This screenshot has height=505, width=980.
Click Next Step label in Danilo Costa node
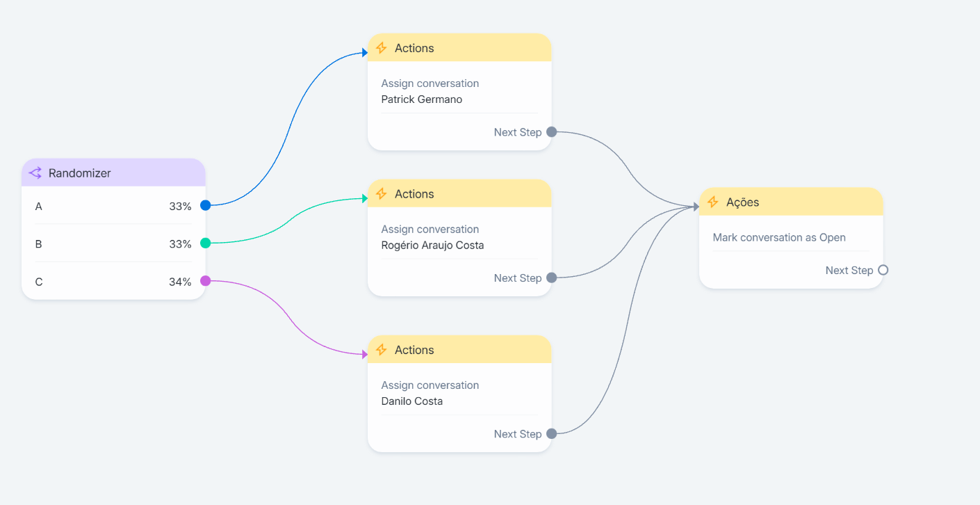click(x=518, y=434)
